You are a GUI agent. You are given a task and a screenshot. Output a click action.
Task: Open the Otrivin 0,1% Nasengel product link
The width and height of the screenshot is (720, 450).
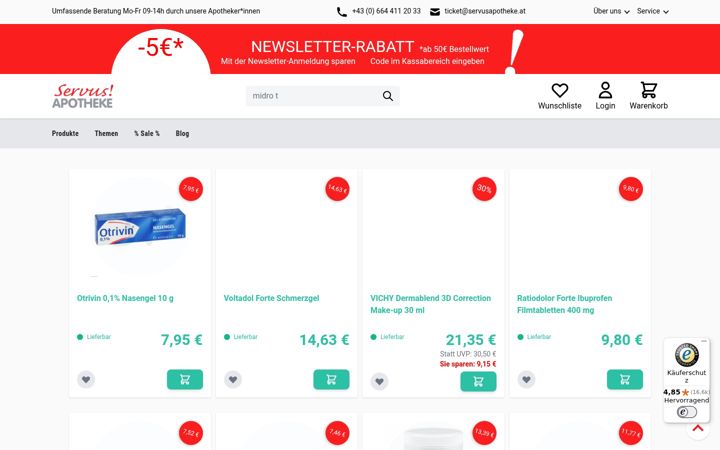(125, 298)
